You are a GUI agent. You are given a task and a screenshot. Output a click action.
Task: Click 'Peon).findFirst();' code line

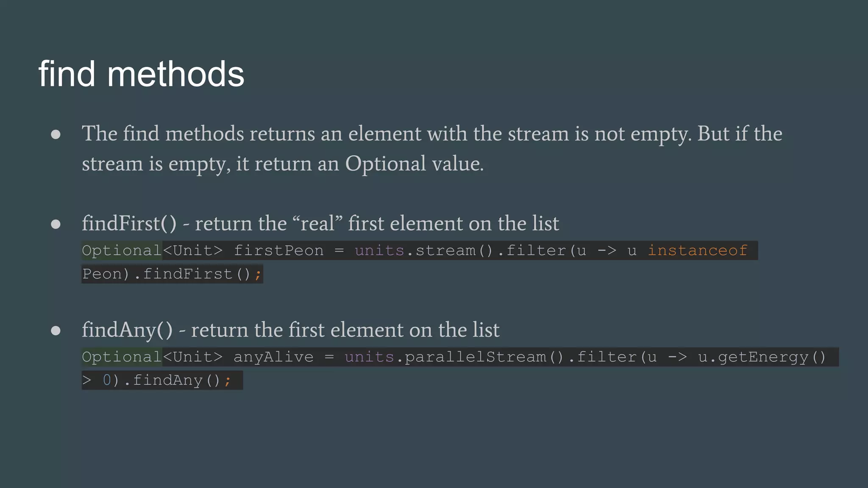(x=172, y=274)
